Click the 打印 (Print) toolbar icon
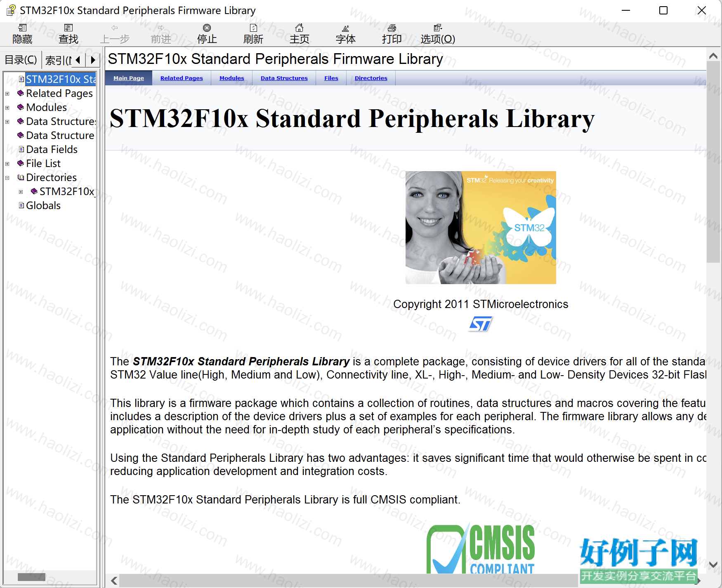 (392, 28)
